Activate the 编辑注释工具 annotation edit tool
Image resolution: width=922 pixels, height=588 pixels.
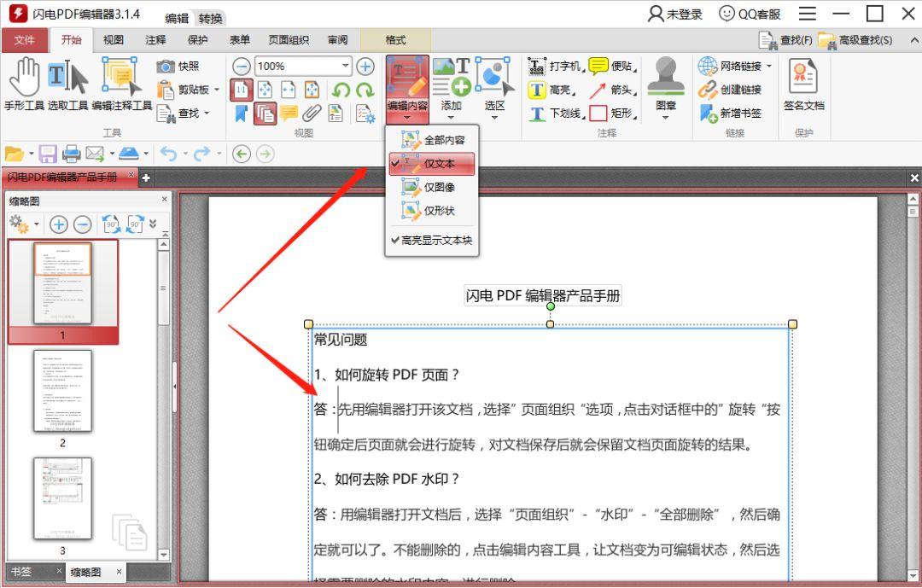122,84
